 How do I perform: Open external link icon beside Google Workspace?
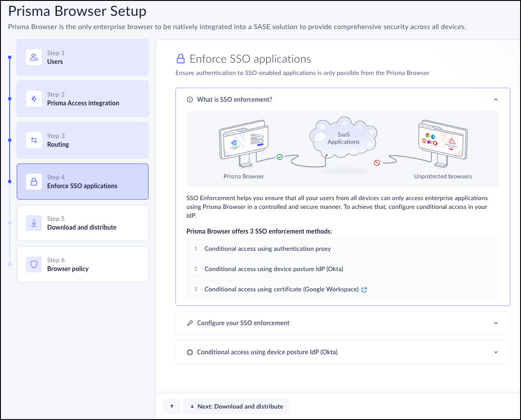364,290
